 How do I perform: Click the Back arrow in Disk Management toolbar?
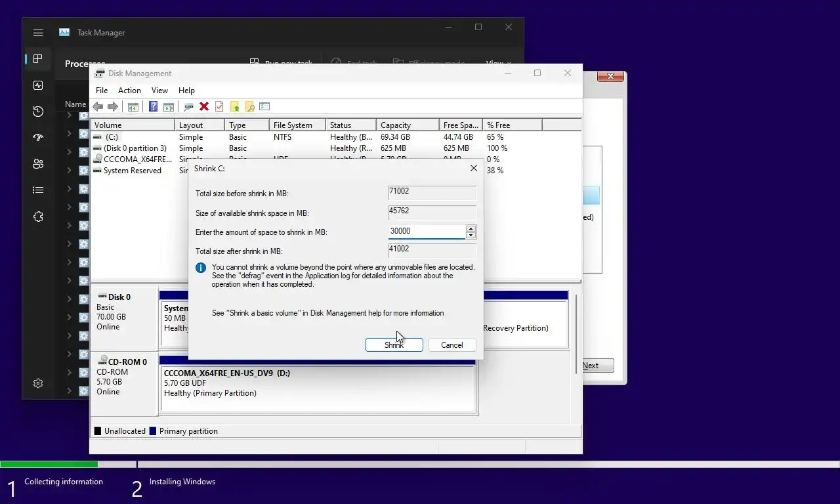point(98,106)
